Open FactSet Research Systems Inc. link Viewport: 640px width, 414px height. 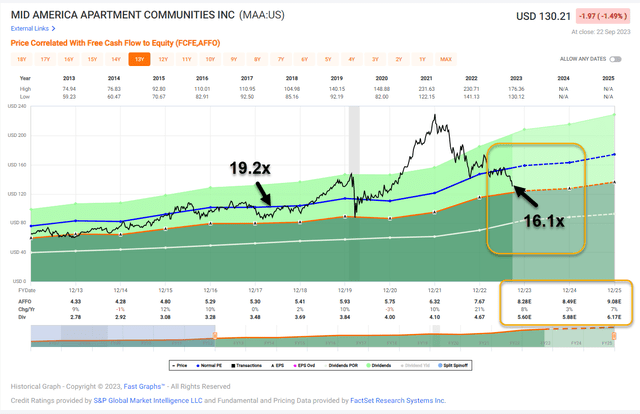[398, 401]
